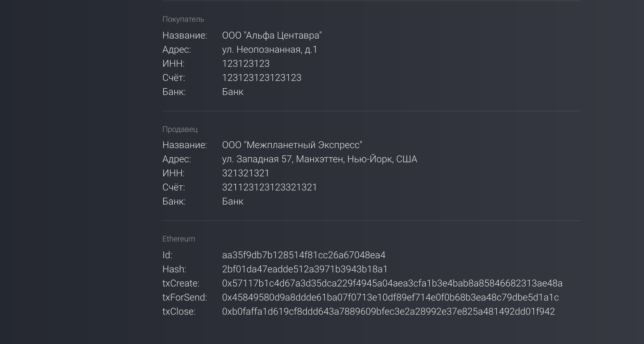This screenshot has width=644, height=344.
Task: Click the Название label under Продавец
Action: (185, 145)
